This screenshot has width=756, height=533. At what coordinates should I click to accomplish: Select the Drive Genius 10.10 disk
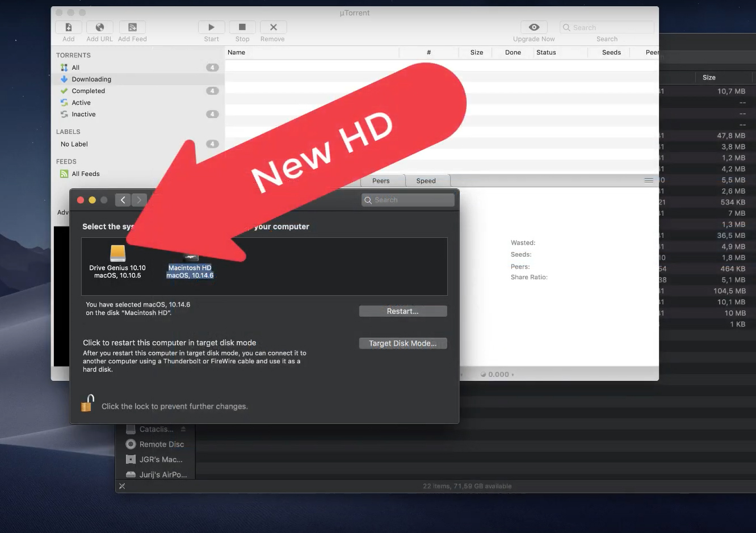pyautogui.click(x=117, y=261)
